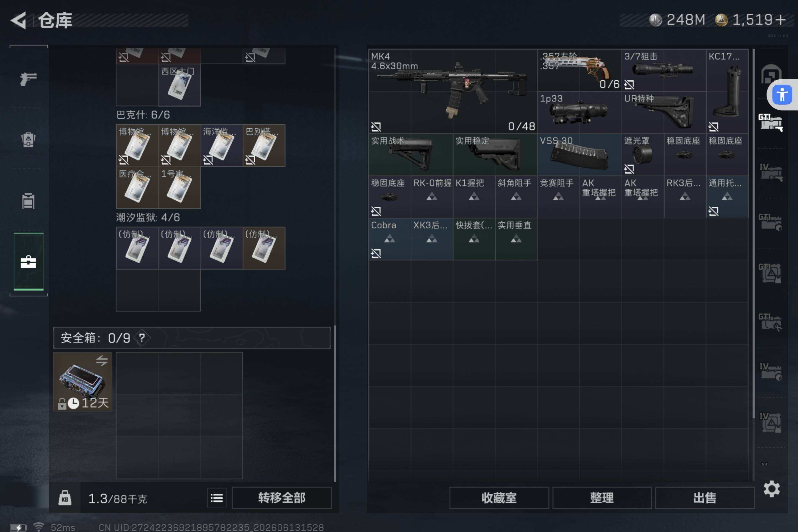Image resolution: width=798 pixels, height=532 pixels.
Task: Select the MK4 4.6x30mm rifle
Action: coord(453,91)
